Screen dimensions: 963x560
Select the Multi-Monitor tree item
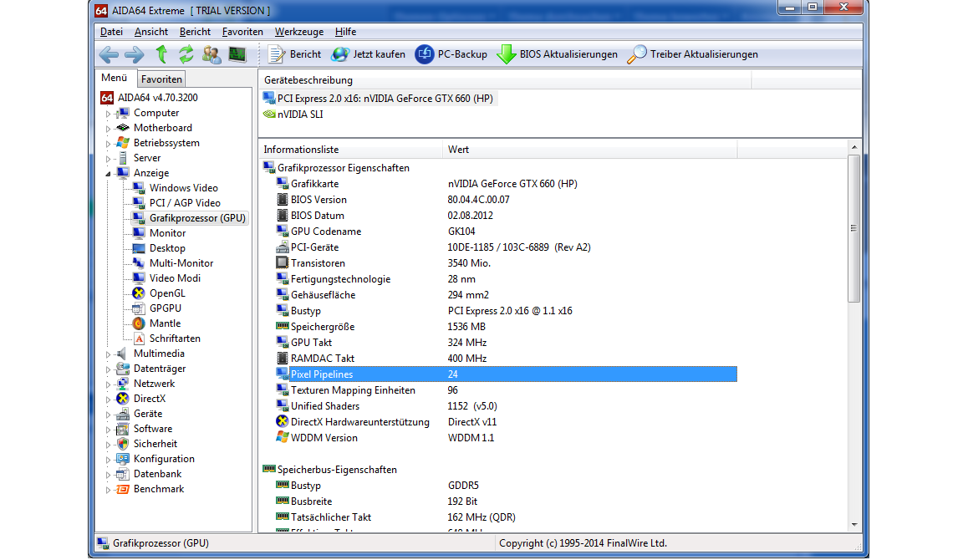point(181,263)
